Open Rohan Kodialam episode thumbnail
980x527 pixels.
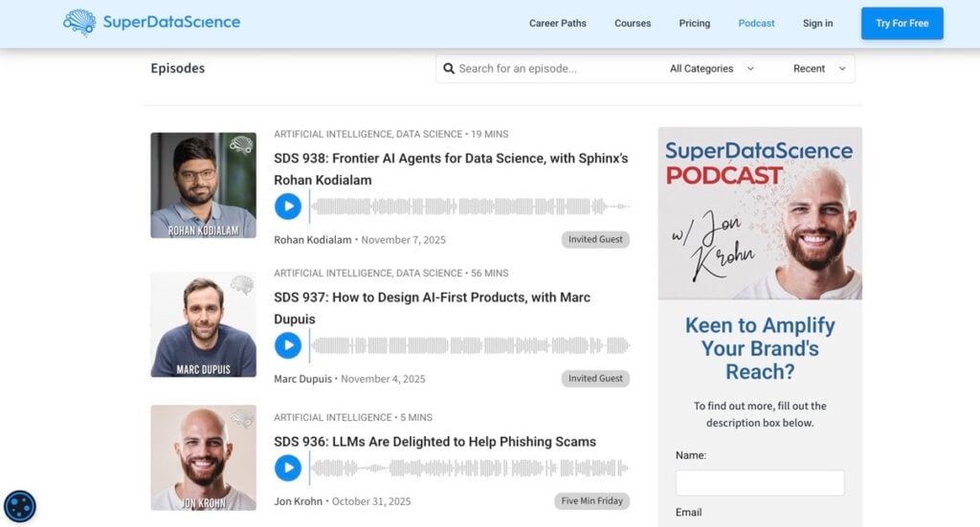203,185
